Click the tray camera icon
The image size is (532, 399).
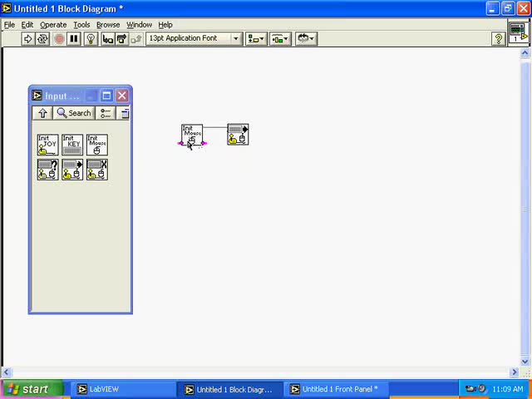(470, 389)
